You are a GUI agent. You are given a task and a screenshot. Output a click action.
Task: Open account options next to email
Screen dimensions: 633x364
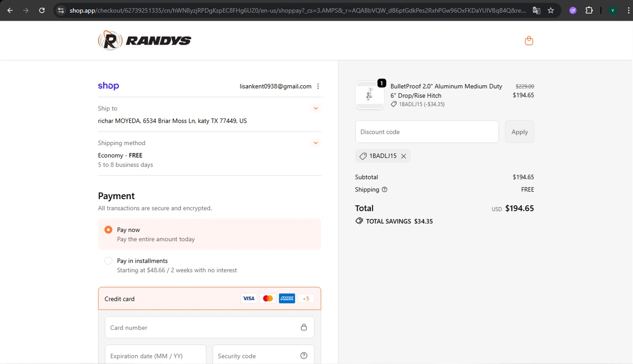click(x=318, y=86)
